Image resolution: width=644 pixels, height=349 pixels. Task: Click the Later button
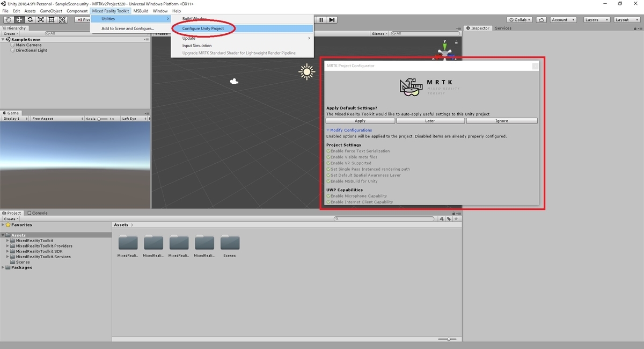click(x=430, y=121)
